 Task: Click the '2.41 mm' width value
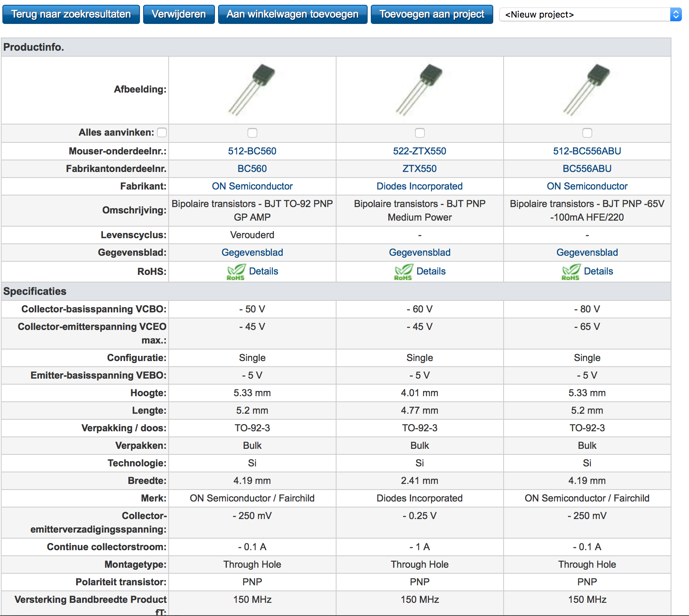[x=419, y=481]
